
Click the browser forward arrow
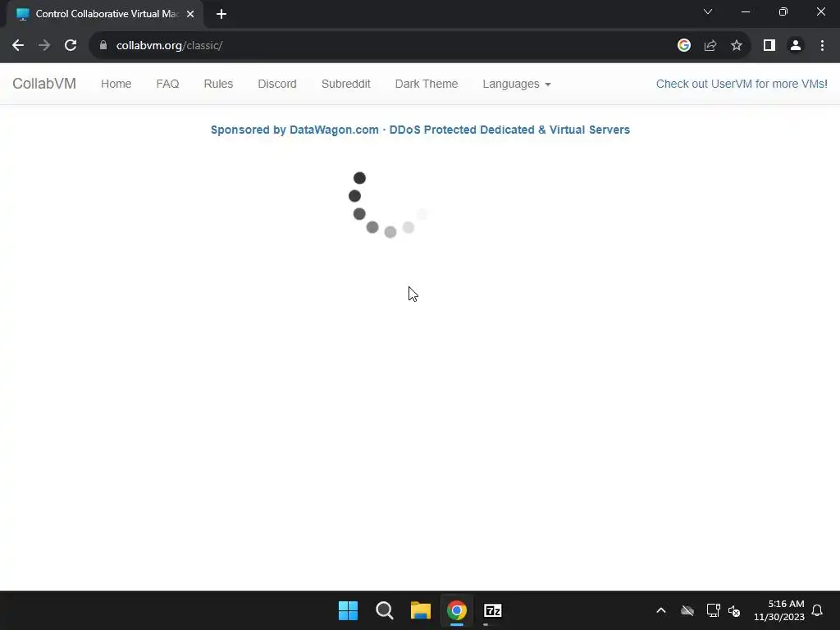44,46
